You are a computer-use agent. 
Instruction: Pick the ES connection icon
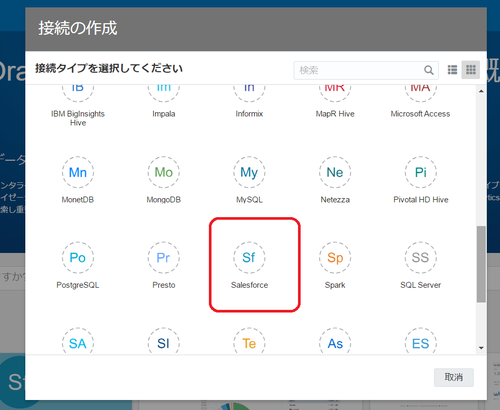[x=421, y=341]
